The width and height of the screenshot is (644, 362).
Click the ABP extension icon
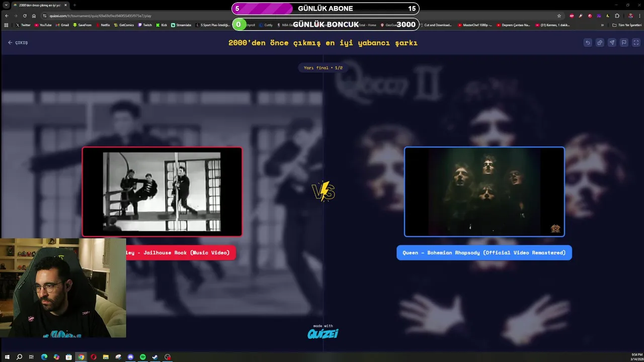click(572, 16)
